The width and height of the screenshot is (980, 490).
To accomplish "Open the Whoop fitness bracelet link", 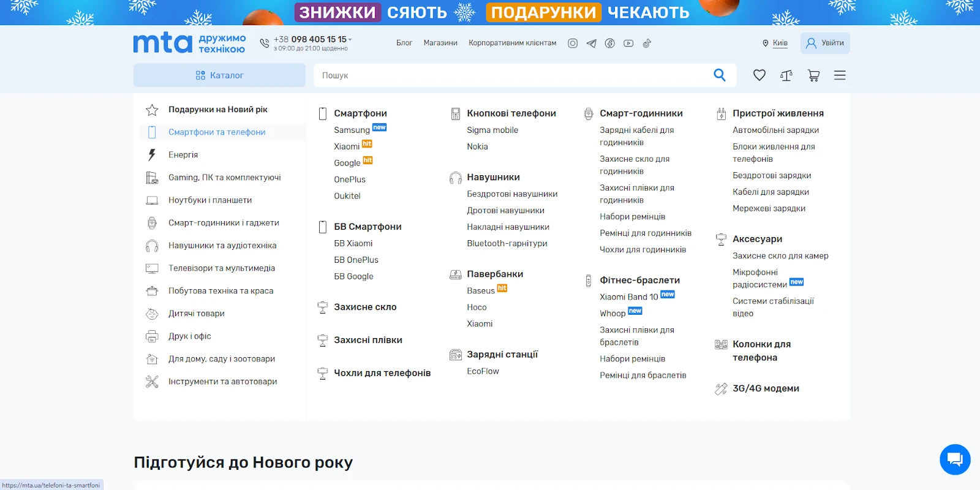I will point(612,314).
